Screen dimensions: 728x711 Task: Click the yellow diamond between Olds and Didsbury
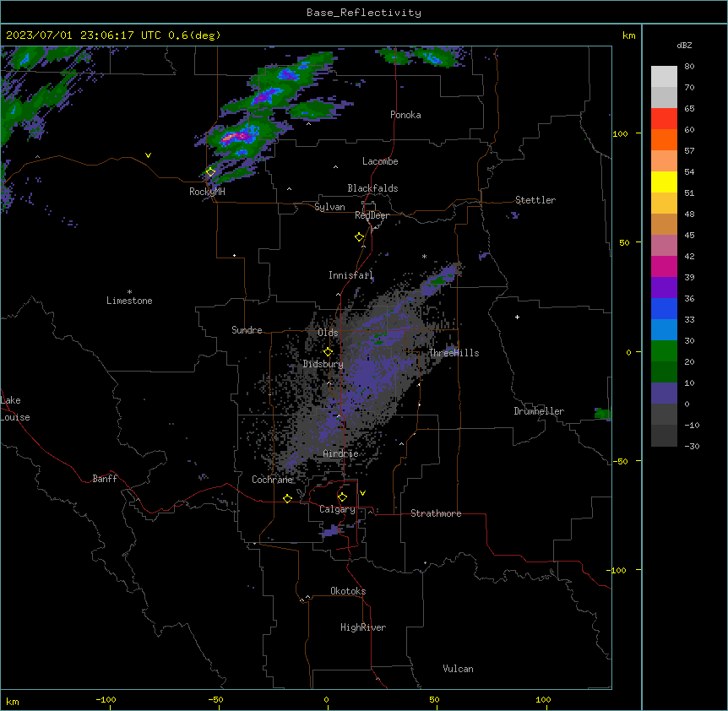pyautogui.click(x=329, y=352)
